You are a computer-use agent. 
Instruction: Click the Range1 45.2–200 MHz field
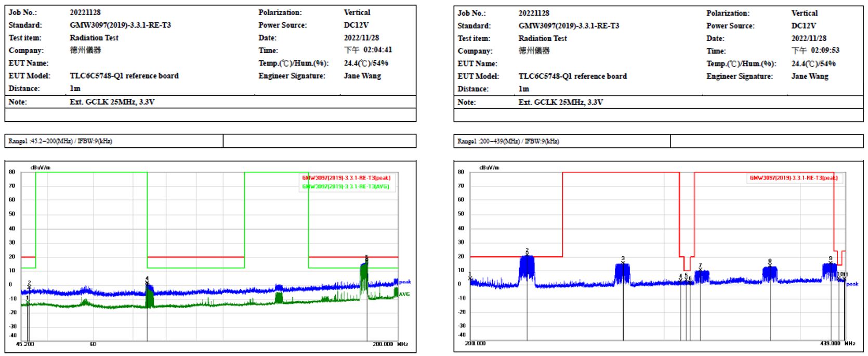tap(60, 141)
